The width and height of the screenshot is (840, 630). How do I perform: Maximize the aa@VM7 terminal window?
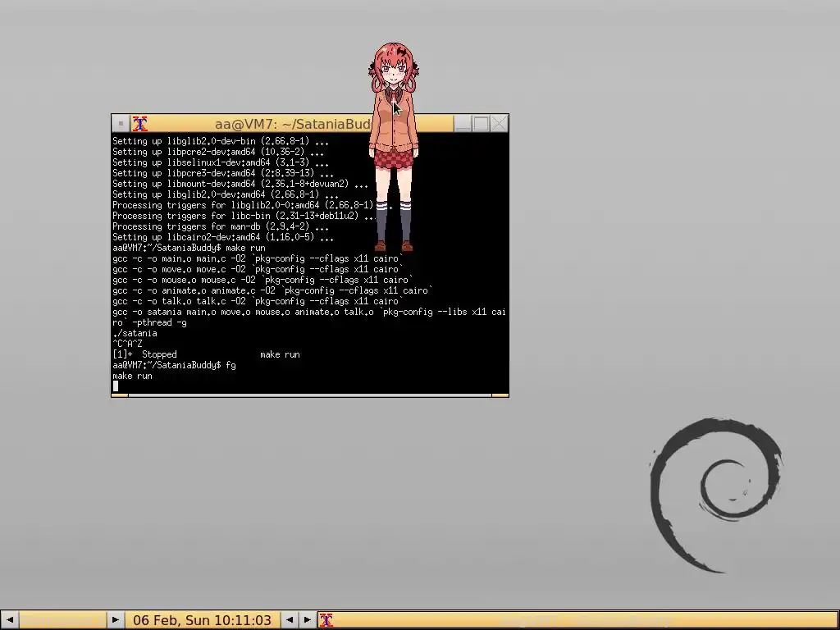click(481, 124)
